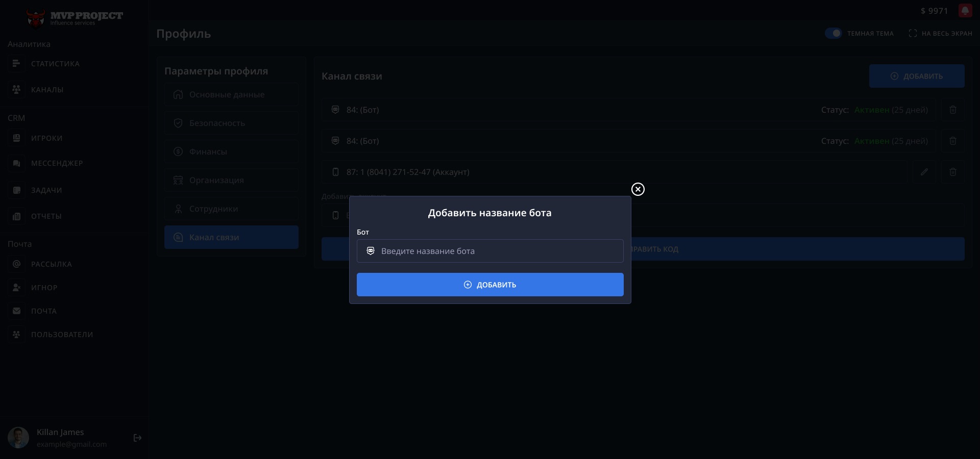Toggle the ТЕМНАЯ ТЕМА switch
980x459 pixels.
click(x=833, y=33)
